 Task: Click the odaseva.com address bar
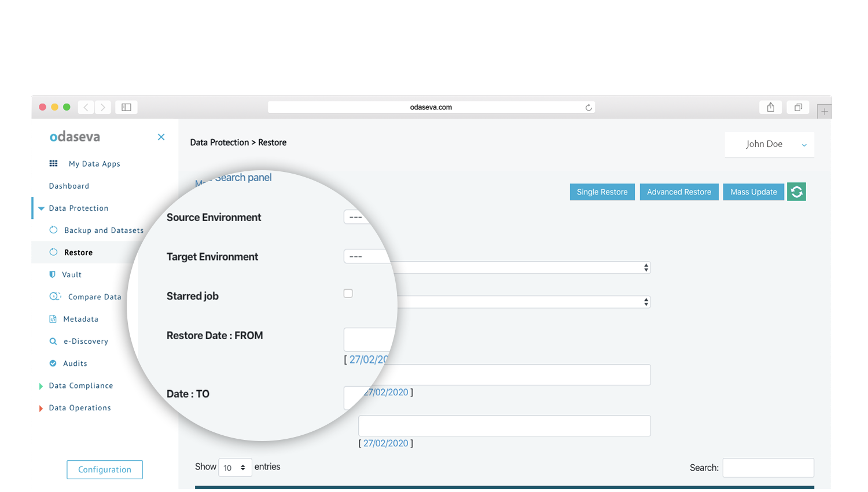pyautogui.click(x=431, y=107)
